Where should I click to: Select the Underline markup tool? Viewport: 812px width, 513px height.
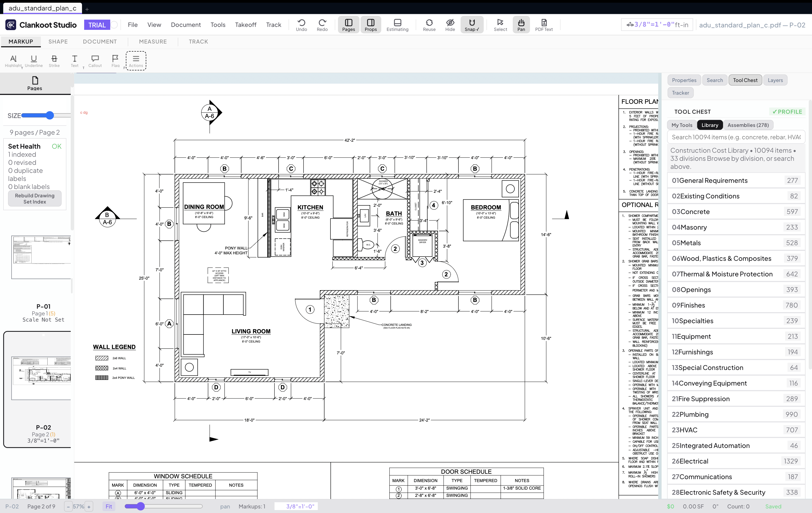[34, 61]
